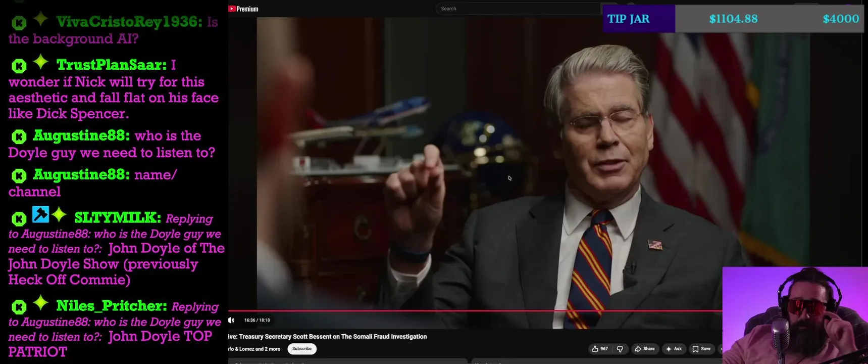Click the streamer webcam overlay
This screenshot has width=868, height=364.
click(795, 315)
